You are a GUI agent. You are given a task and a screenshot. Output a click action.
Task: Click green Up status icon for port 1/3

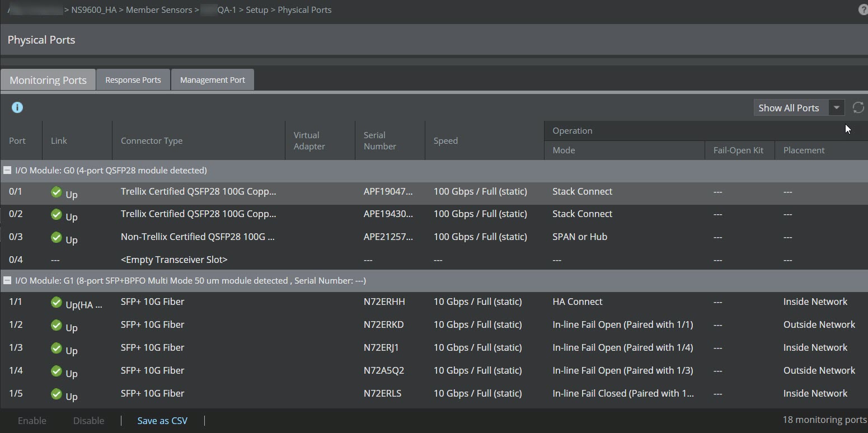click(56, 348)
